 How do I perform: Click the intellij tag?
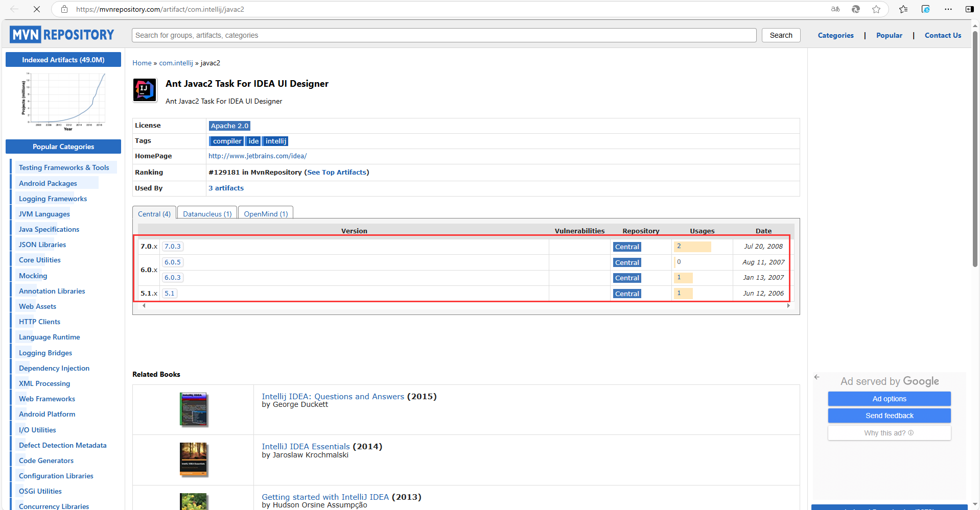(275, 141)
